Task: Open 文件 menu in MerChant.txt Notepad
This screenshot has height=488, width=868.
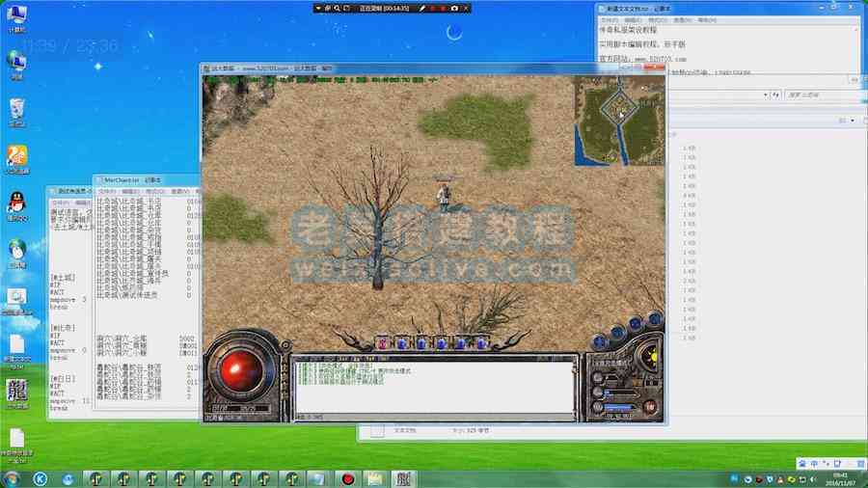Action: click(106, 191)
